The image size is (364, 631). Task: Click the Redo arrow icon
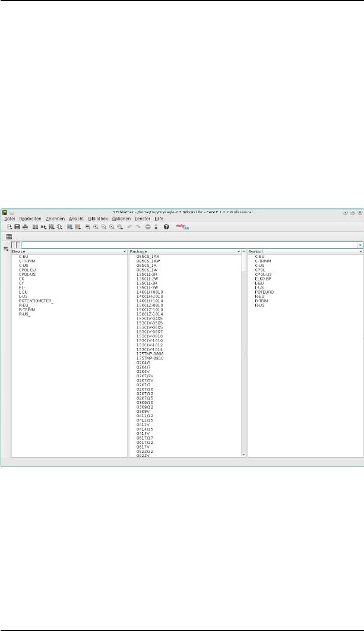[138, 227]
